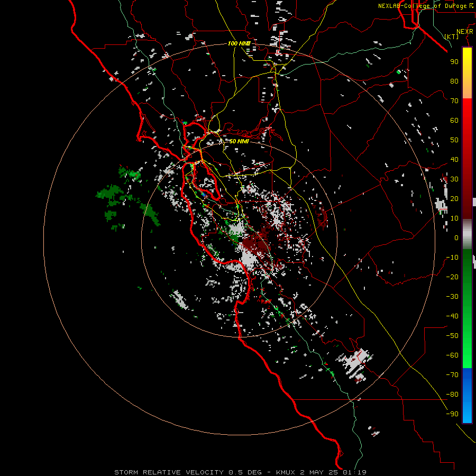
Task: Pick the gray zero-velocity segment of color bar
Action: click(467, 234)
